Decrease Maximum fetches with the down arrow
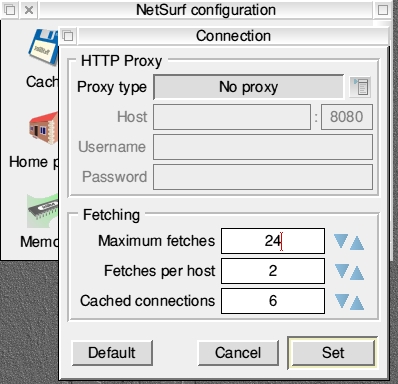Image resolution: width=398 pixels, height=384 pixels. pyautogui.click(x=341, y=241)
